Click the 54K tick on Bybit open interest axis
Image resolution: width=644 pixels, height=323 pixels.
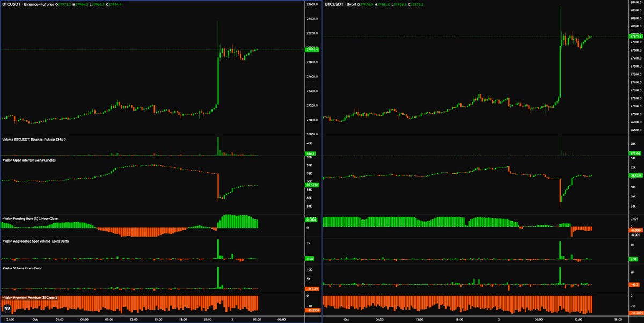pos(633,206)
